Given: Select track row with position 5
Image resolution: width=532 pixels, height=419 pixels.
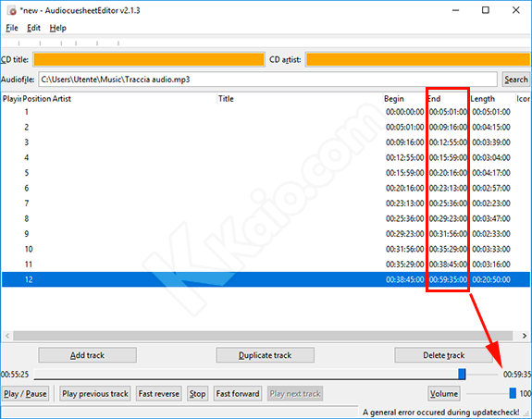Looking at the screenshot, I should click(x=266, y=173).
